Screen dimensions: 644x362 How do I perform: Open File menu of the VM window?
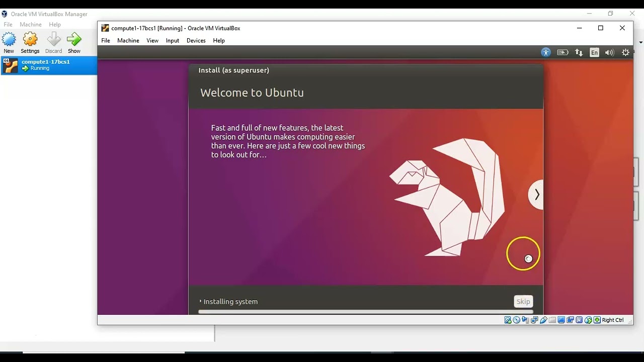click(106, 41)
